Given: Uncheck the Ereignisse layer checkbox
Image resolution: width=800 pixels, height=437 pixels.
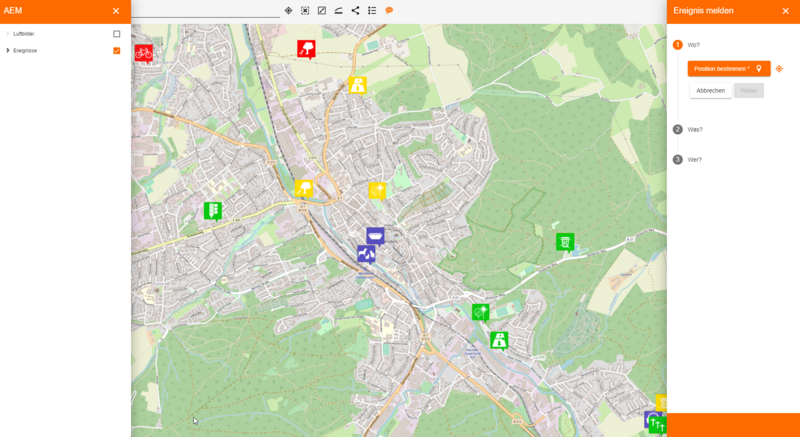Looking at the screenshot, I should click(117, 50).
